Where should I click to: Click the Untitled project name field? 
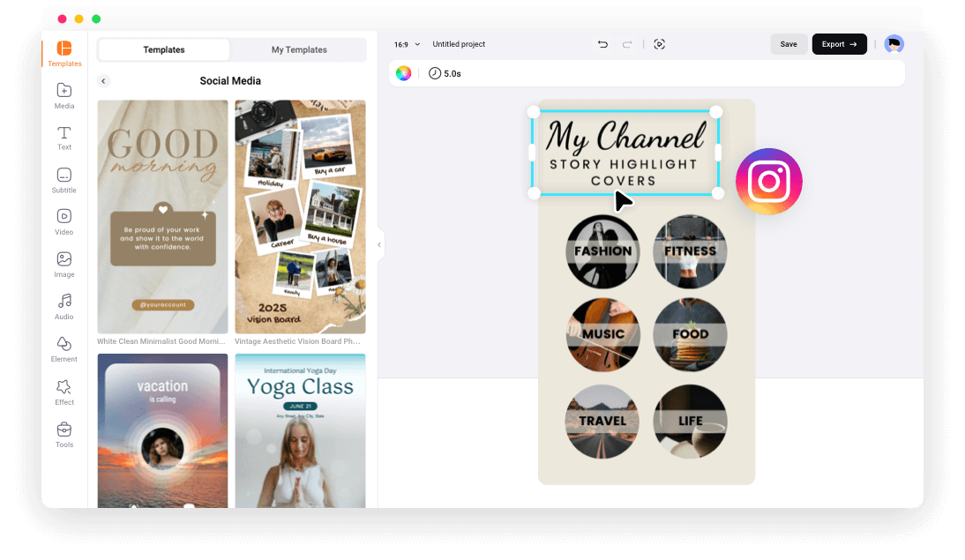click(x=459, y=44)
